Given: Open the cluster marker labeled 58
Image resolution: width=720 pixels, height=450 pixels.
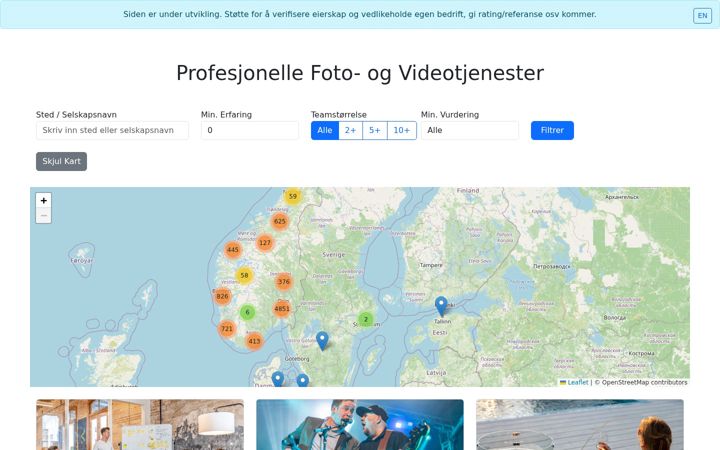Looking at the screenshot, I should [244, 276].
